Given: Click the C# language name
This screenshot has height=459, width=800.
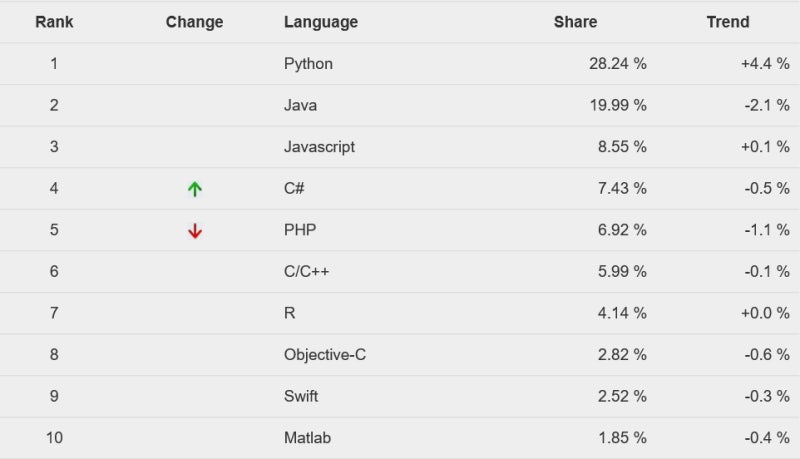Looking at the screenshot, I should point(294,188).
